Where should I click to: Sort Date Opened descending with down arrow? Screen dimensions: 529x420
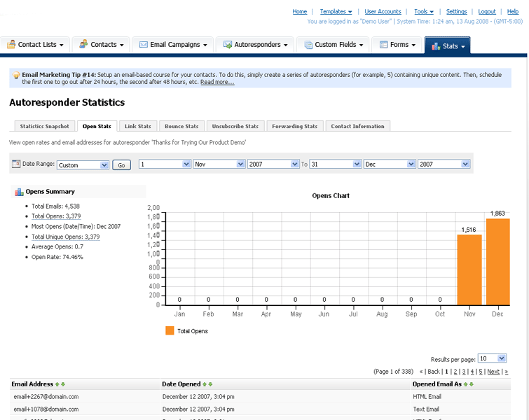tap(210, 384)
